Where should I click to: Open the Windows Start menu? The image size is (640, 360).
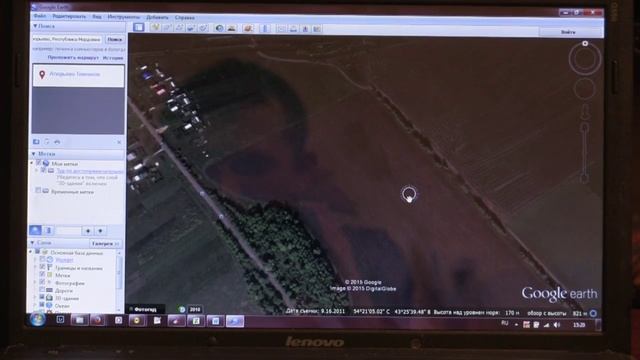pos(38,320)
